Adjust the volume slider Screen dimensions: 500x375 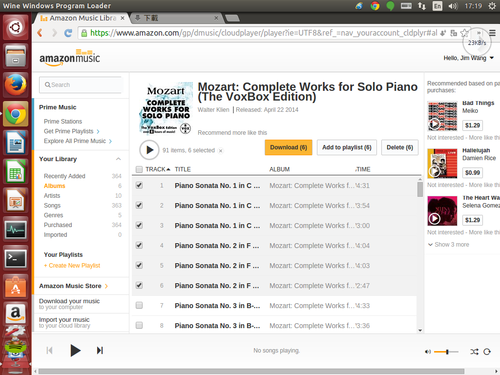point(446,352)
